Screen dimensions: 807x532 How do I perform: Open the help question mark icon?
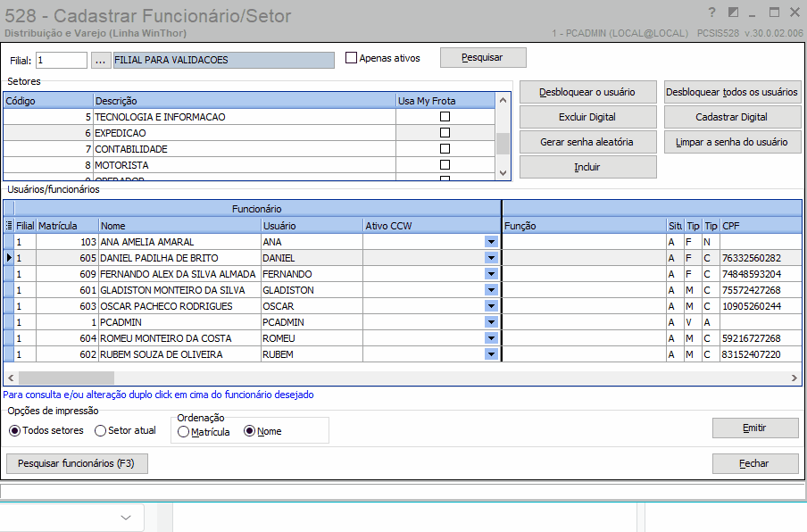tap(711, 12)
